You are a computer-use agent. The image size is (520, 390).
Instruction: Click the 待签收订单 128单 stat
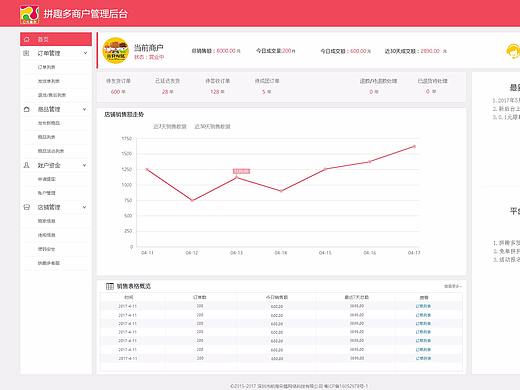point(217,86)
